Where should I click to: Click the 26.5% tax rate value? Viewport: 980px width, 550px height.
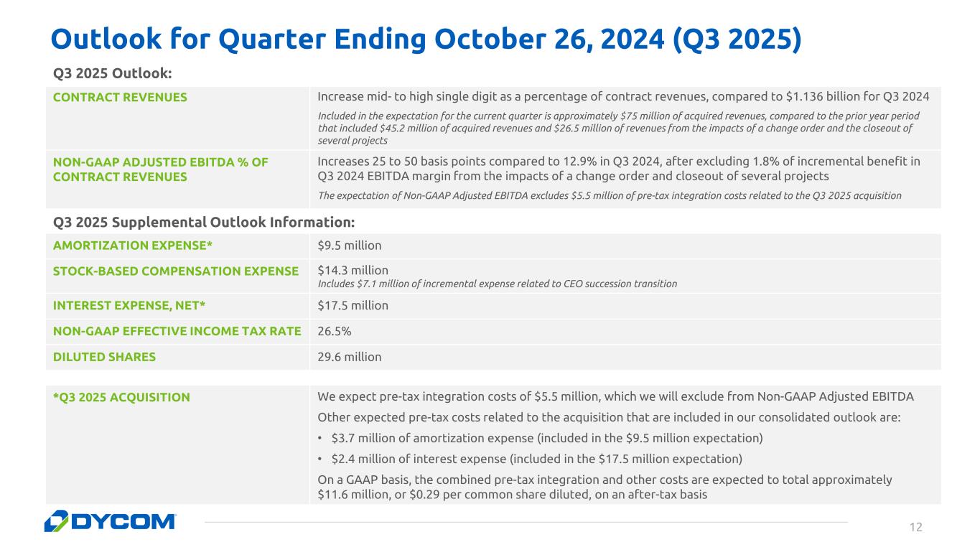pos(334,331)
